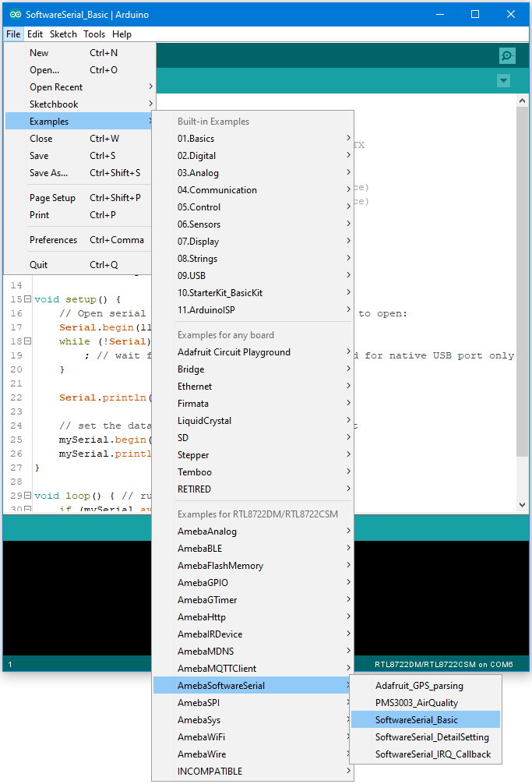532x784 pixels.
Task: Expand the 01.Basics examples
Action: tap(253, 139)
